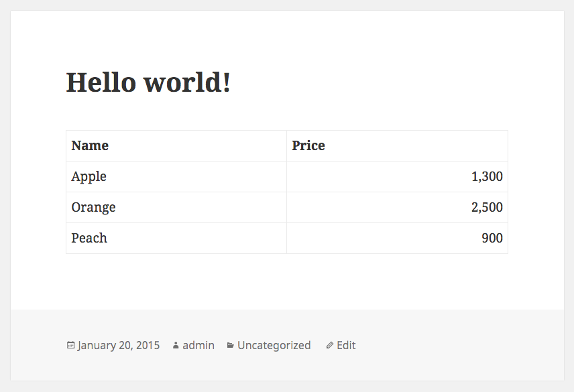Click the Edit post link
The width and height of the screenshot is (574, 392).
point(346,345)
